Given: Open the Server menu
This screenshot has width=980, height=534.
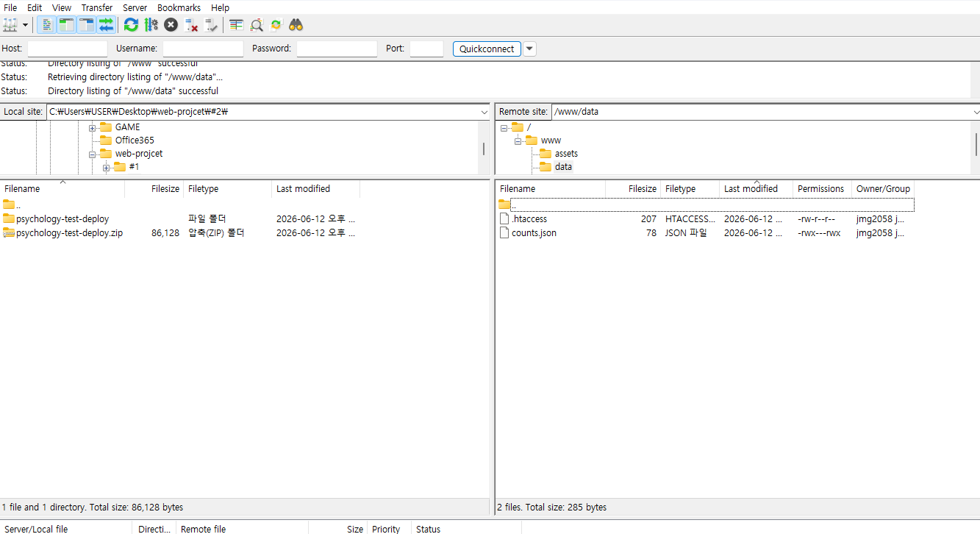Looking at the screenshot, I should point(135,7).
